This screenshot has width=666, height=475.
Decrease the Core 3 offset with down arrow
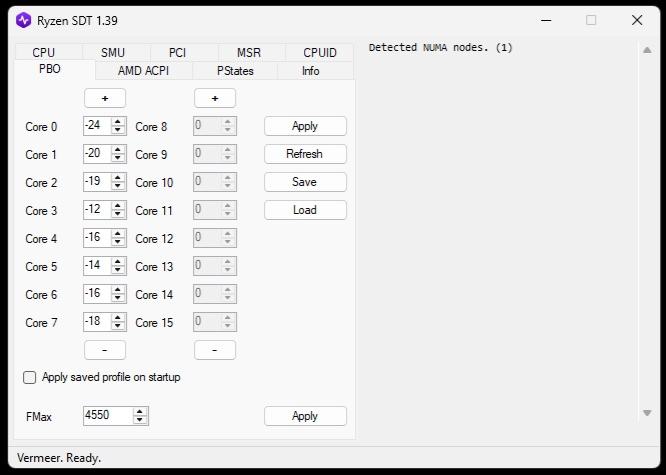pos(119,214)
